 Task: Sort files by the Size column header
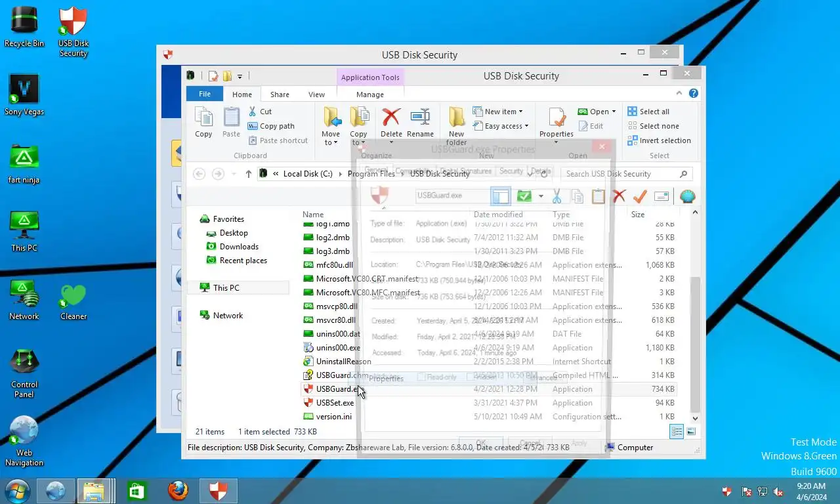click(638, 215)
